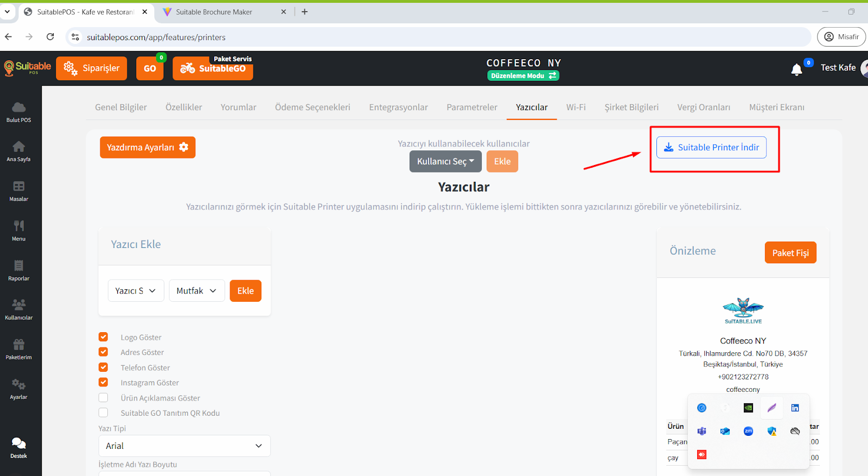868x476 pixels.
Task: Click the blue circular tray icon
Action: [x=701, y=408]
